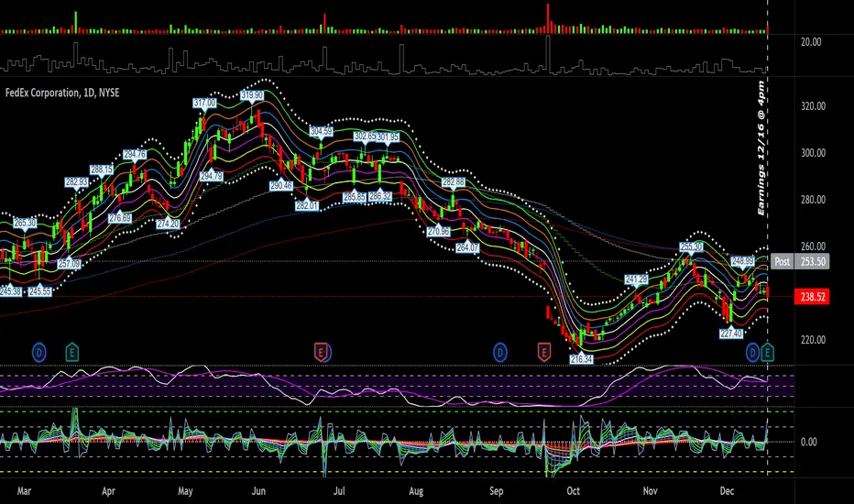
Task: Click the 304.59 pivot label
Action: tap(321, 131)
